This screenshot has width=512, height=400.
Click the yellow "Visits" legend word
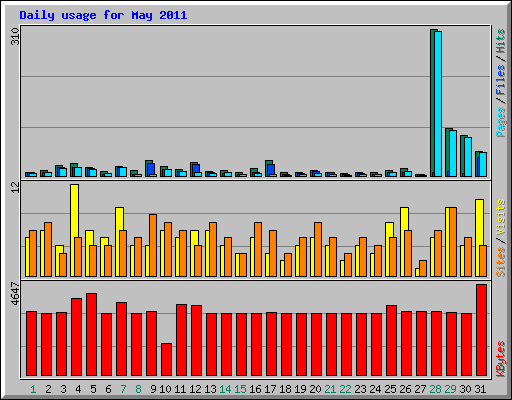pos(500,217)
